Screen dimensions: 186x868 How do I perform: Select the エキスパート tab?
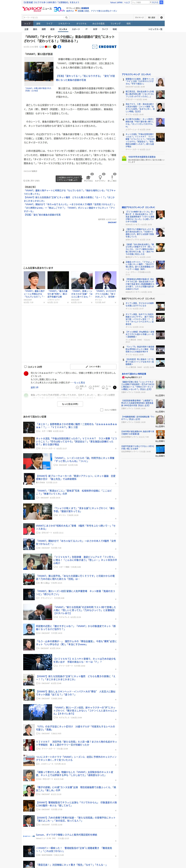(x=64, y=24)
